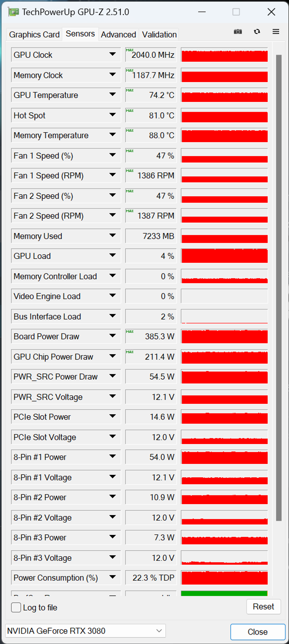
Task: Expand the 8-Pin #1 Power dropdown
Action: click(x=113, y=457)
